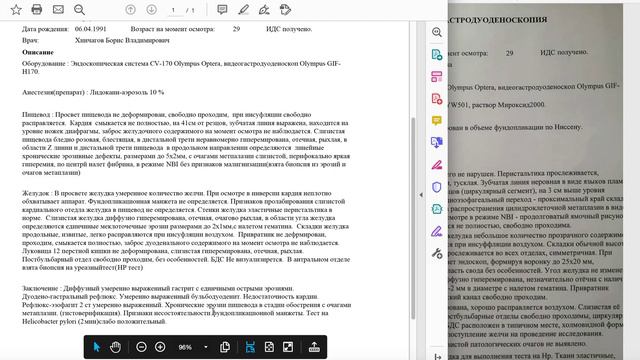Click the text "ИДС получено." in PDF
Viewport: 640px width, 360px height.
[289, 29]
